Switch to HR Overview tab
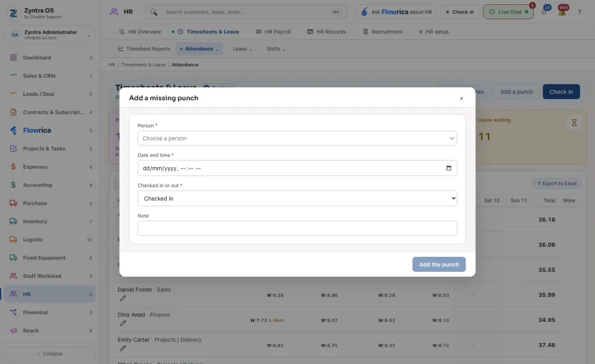This screenshot has height=364, width=595. [x=140, y=32]
